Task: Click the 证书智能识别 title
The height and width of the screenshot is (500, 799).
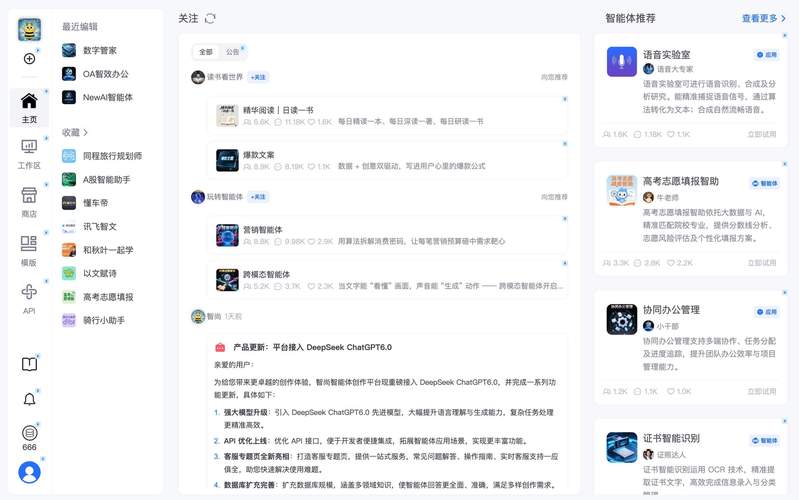Action: (671, 438)
